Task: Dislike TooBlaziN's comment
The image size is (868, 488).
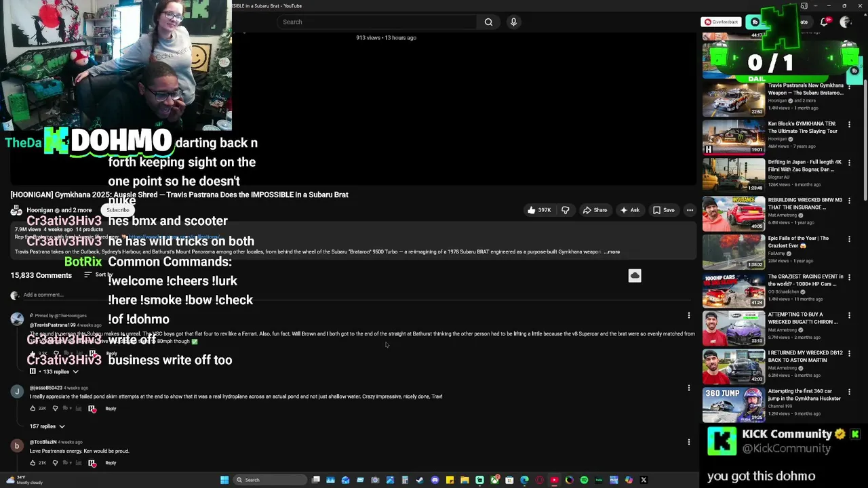Action: click(55, 462)
